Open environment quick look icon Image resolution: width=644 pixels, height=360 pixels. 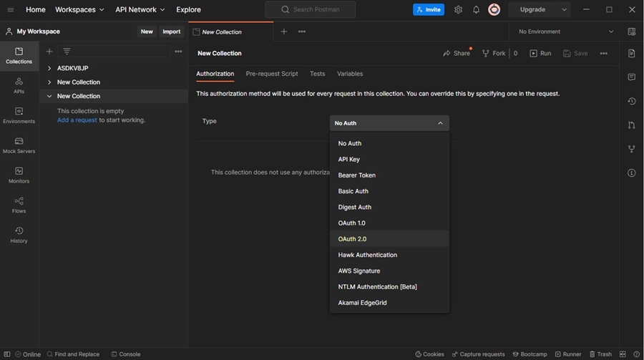pyautogui.click(x=632, y=31)
